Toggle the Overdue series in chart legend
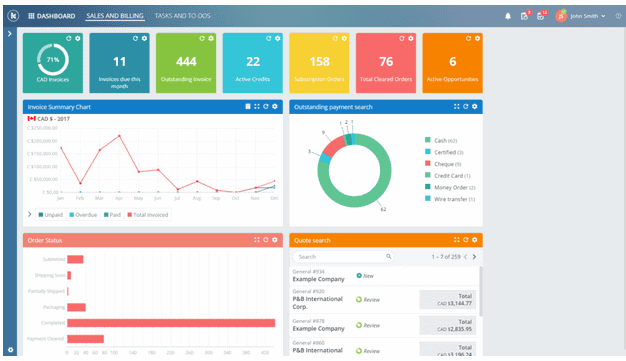This screenshot has width=626, height=361. (83, 215)
